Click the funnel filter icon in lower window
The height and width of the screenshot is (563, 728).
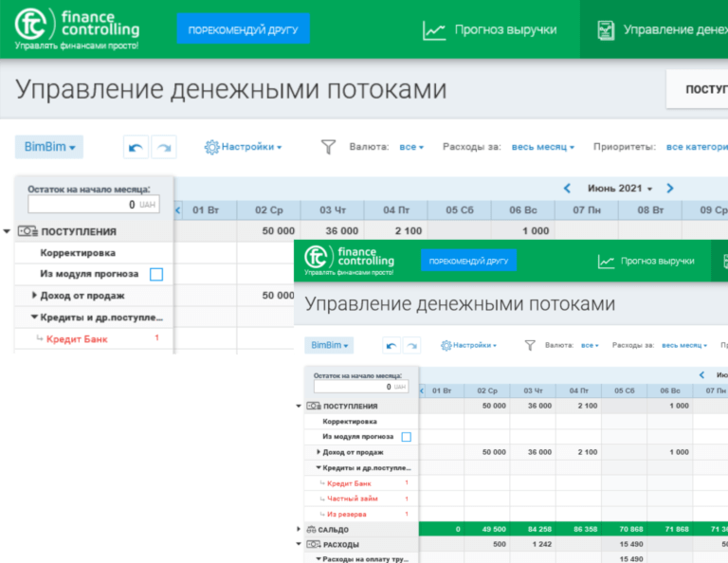[x=530, y=345]
